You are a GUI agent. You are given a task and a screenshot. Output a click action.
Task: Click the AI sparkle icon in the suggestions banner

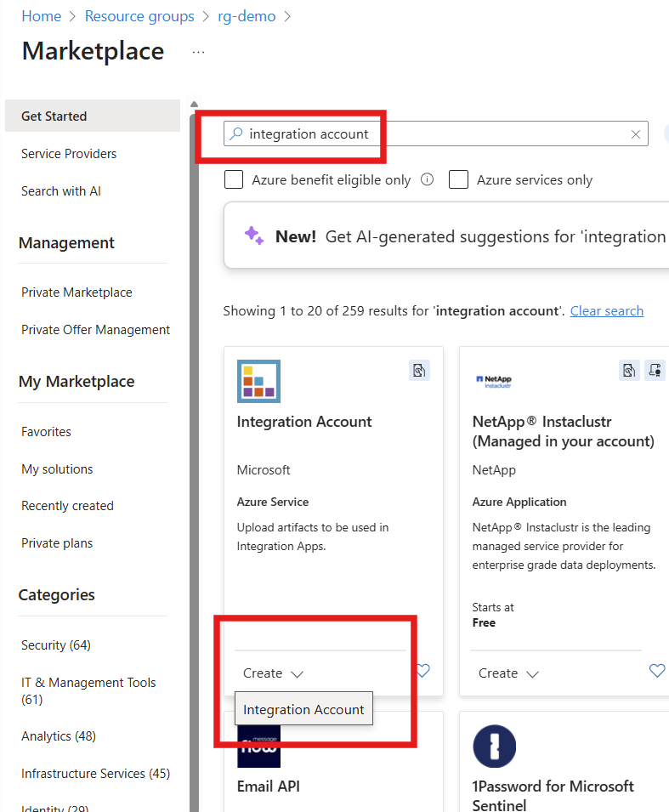pyautogui.click(x=253, y=236)
